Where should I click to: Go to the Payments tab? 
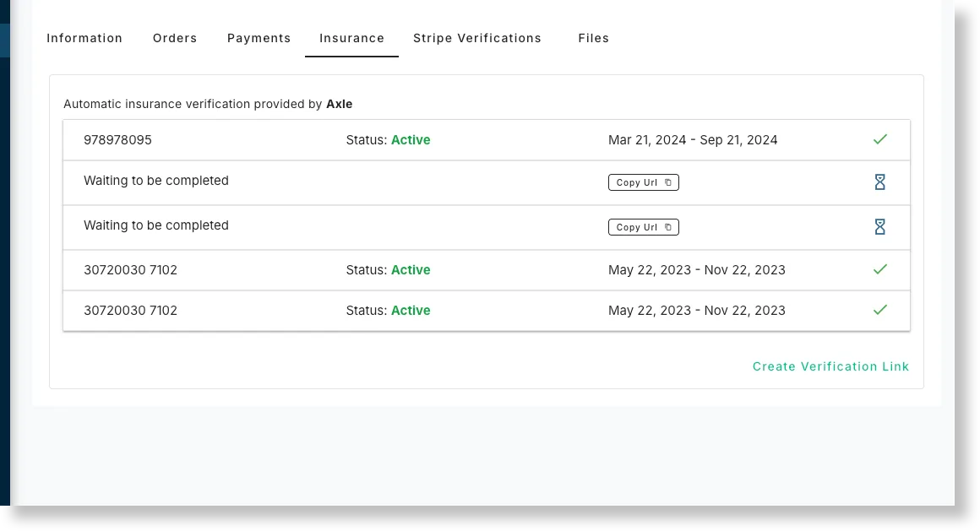click(x=259, y=38)
